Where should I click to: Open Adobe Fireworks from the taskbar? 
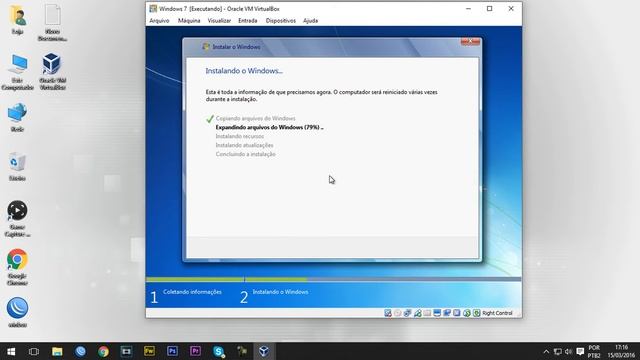click(x=149, y=351)
